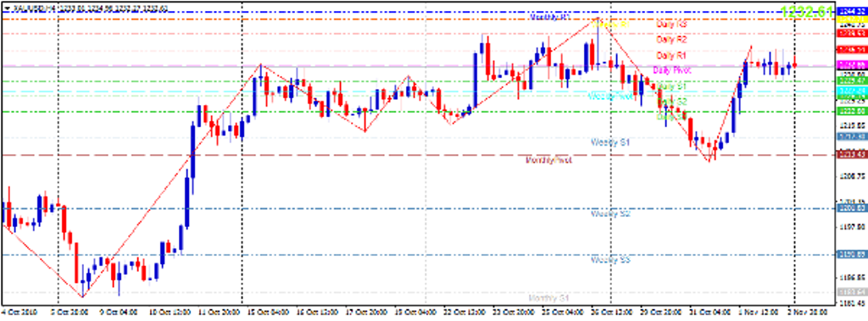Click the magenta Daily Pivot price tag
This screenshot has width=868, height=321.
coord(852,65)
